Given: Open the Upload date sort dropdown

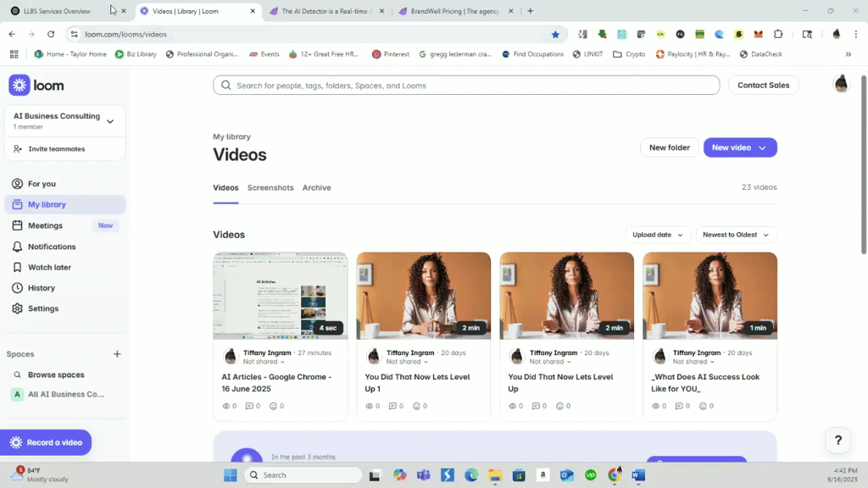Looking at the screenshot, I should [658, 235].
